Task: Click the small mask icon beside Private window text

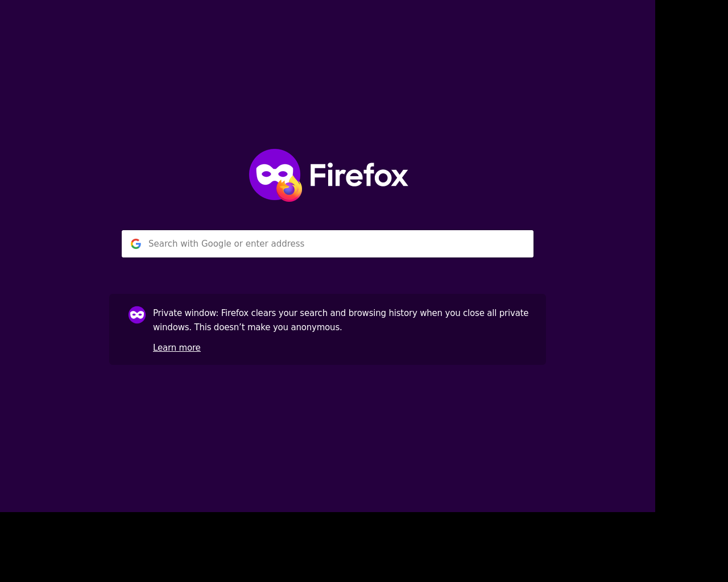Action: pyautogui.click(x=137, y=315)
